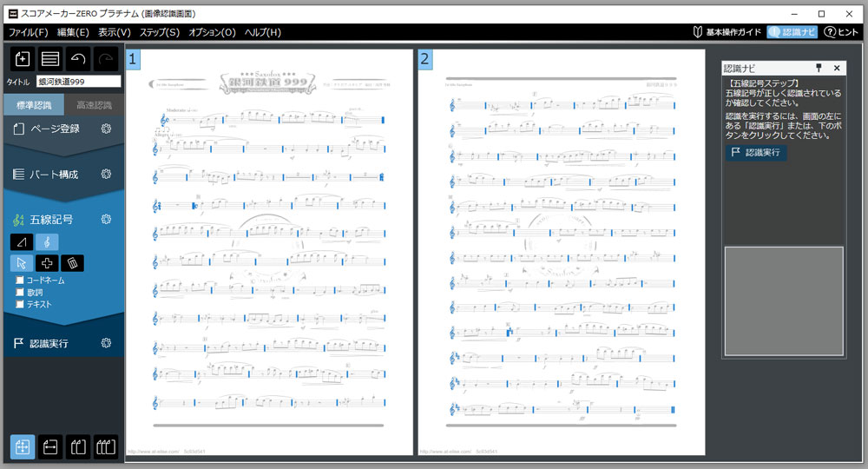Show three pages side by side
868x469 pixels.
(106, 446)
